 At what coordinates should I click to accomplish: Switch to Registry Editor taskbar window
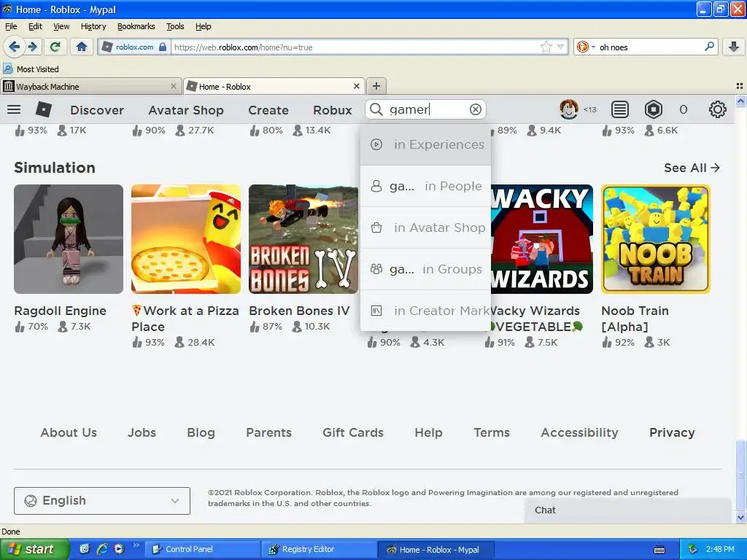point(318,549)
